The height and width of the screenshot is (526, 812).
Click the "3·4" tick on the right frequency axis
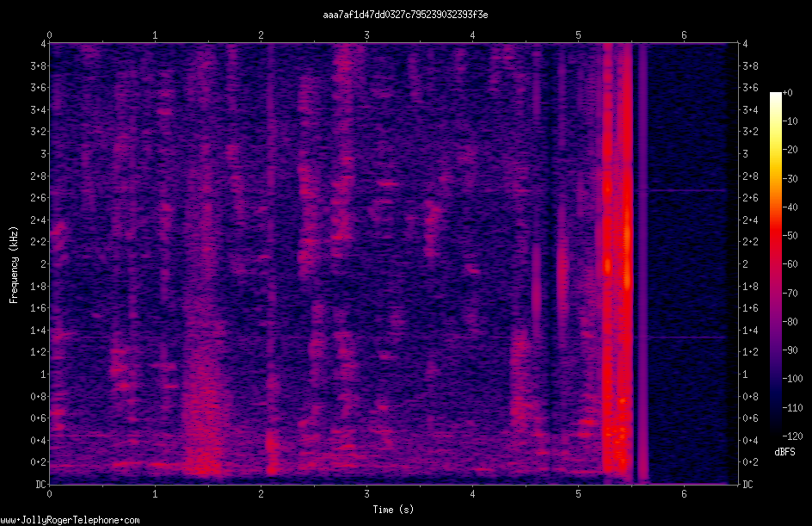750,110
